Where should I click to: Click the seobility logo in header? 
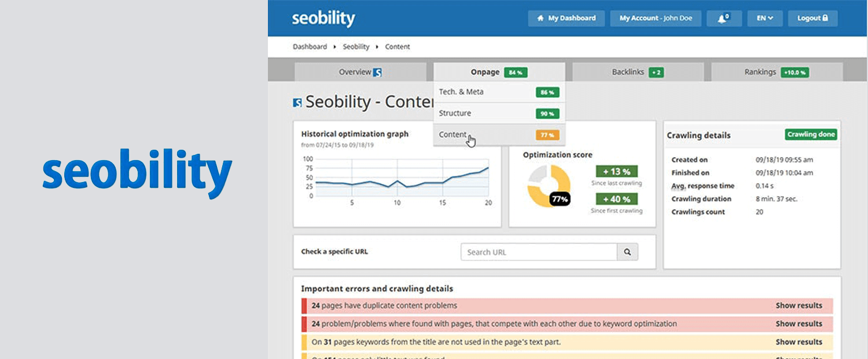(323, 18)
